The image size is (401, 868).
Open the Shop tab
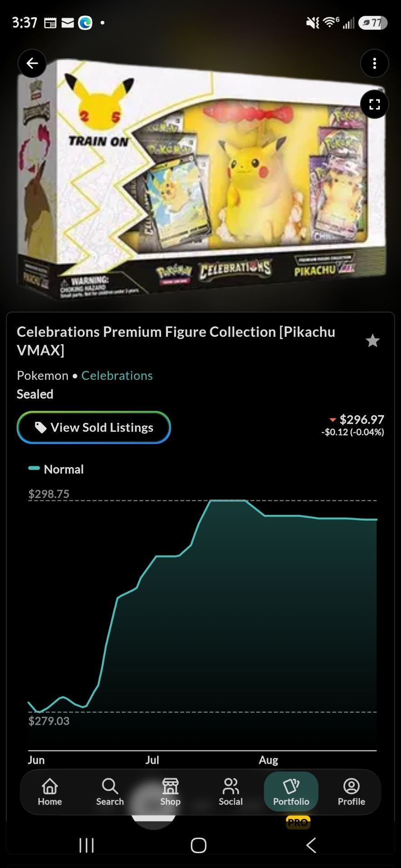point(170,792)
